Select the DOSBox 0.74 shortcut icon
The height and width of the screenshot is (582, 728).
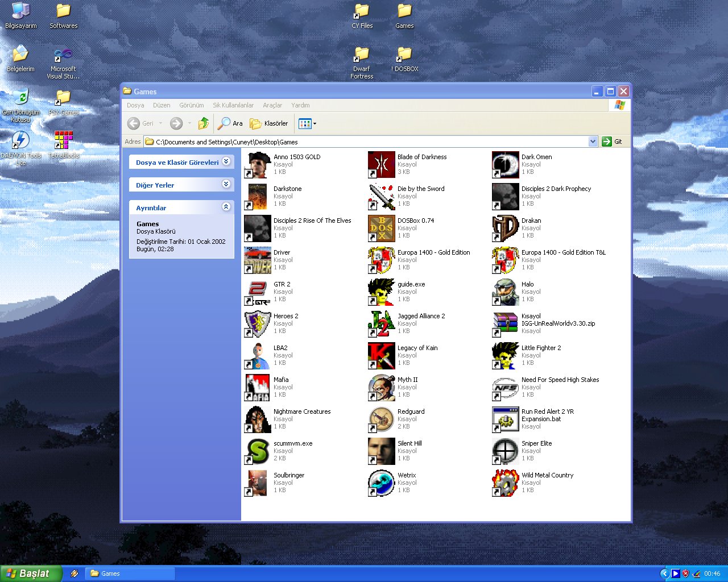pyautogui.click(x=381, y=228)
